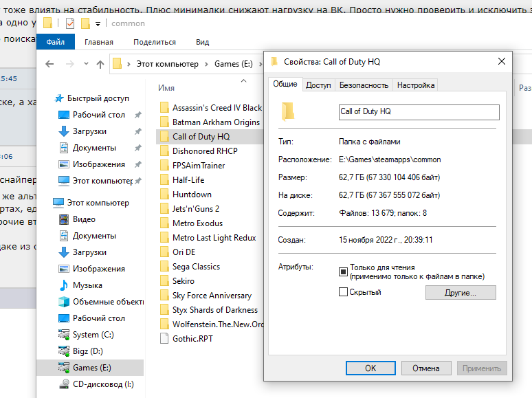
Task: Open pinned Рабочий стол in quick access
Action: pyautogui.click(x=99, y=115)
